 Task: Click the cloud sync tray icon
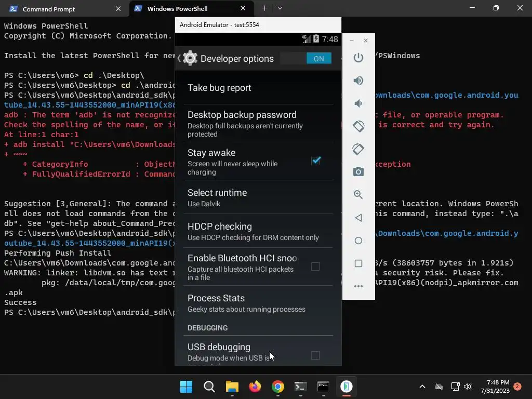pyautogui.click(x=439, y=387)
